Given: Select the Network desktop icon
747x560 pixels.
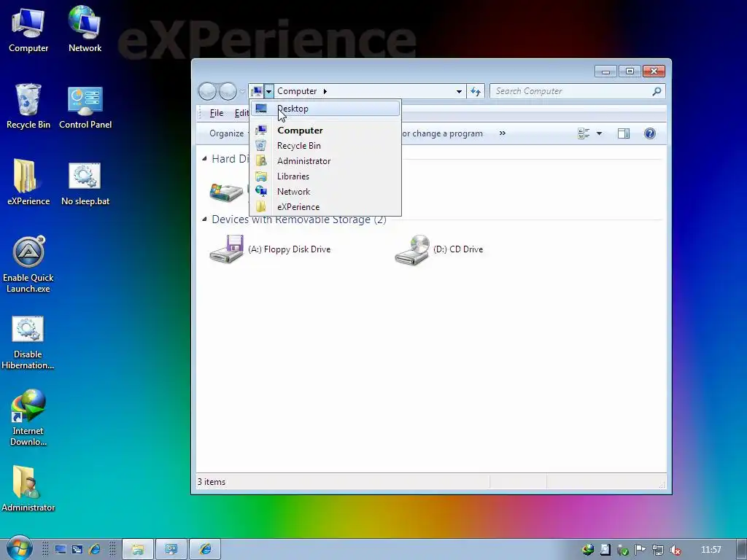Looking at the screenshot, I should coord(85,29).
